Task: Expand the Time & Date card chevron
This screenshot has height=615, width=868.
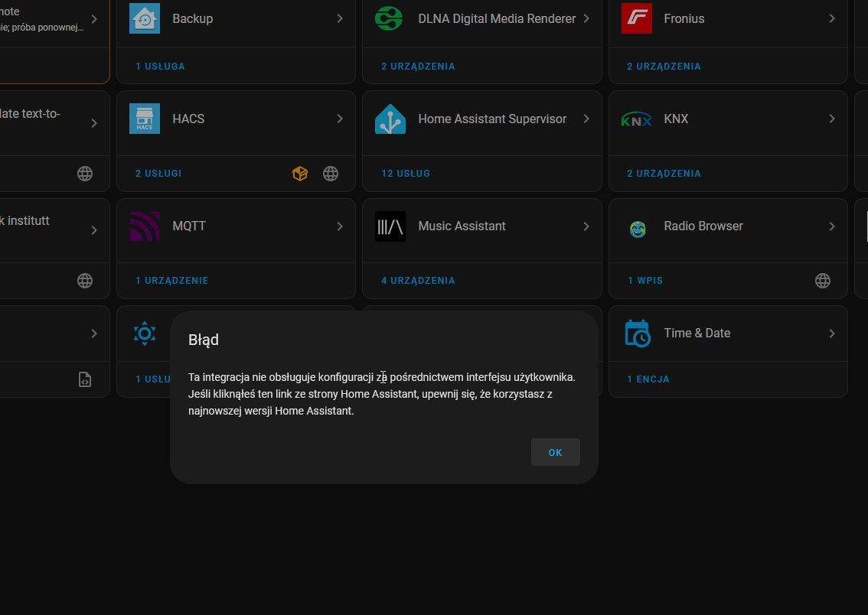Action: coord(831,333)
